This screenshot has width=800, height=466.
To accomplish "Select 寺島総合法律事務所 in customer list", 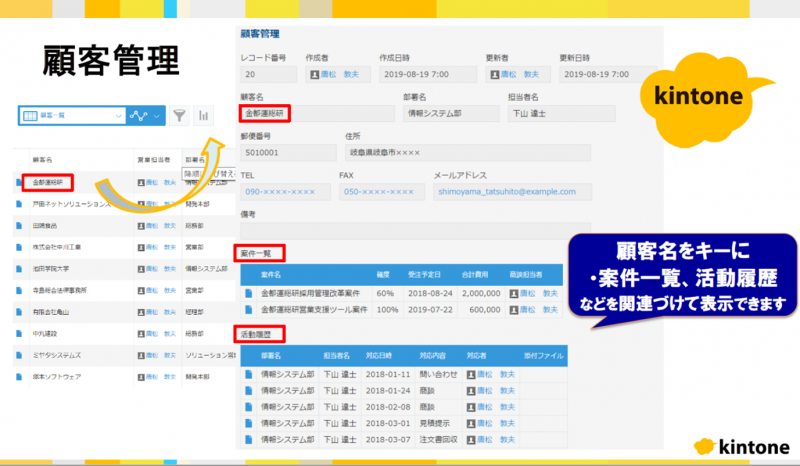I will pos(60,290).
